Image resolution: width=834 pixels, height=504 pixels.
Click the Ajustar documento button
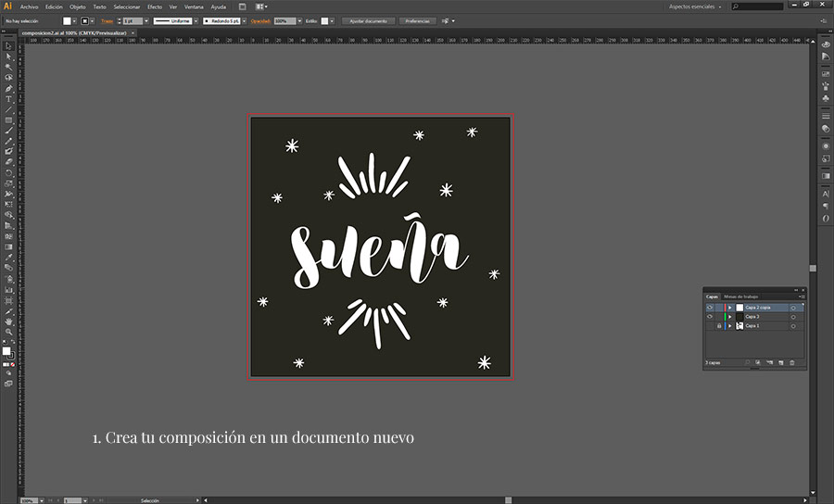(x=369, y=21)
